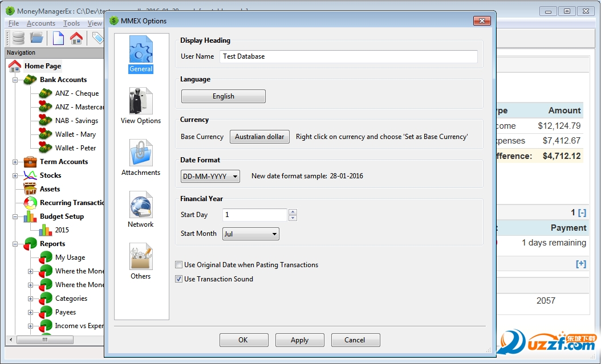601x364 pixels.
Task: Collapse the Reports tree node
Action: pos(15,244)
